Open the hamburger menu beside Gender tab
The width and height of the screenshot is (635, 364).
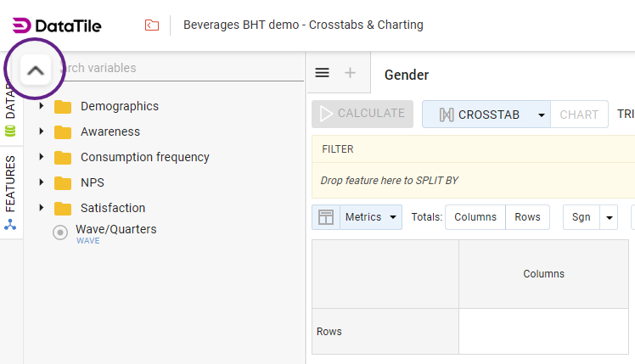click(x=323, y=73)
